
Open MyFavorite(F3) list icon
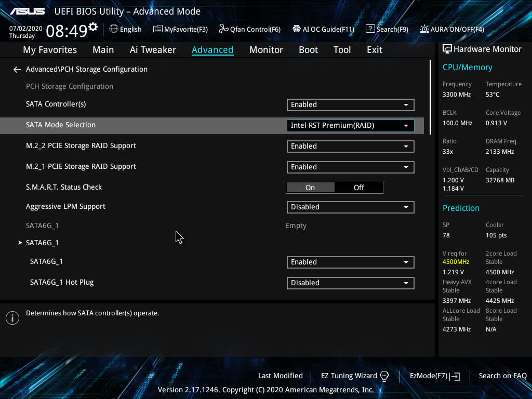coord(157,29)
